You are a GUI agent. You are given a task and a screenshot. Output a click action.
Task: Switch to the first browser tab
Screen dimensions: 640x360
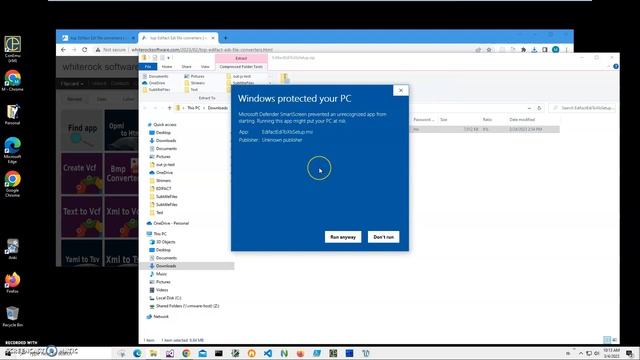pos(98,38)
